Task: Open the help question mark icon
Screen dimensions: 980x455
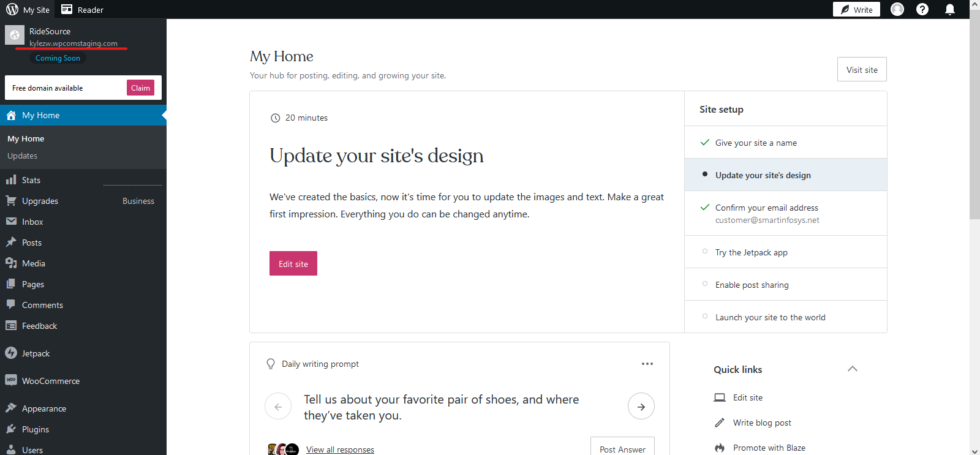Action: (x=922, y=9)
